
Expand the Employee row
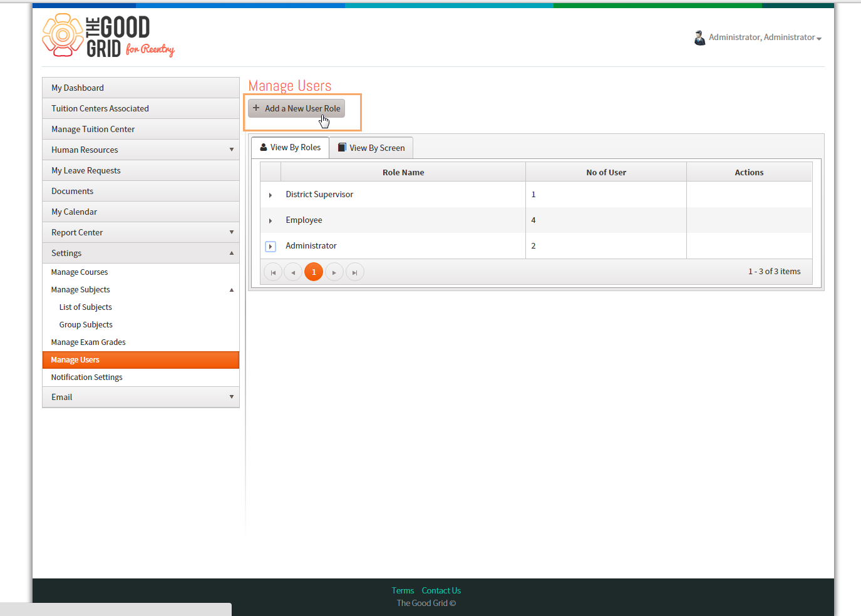coord(271,221)
